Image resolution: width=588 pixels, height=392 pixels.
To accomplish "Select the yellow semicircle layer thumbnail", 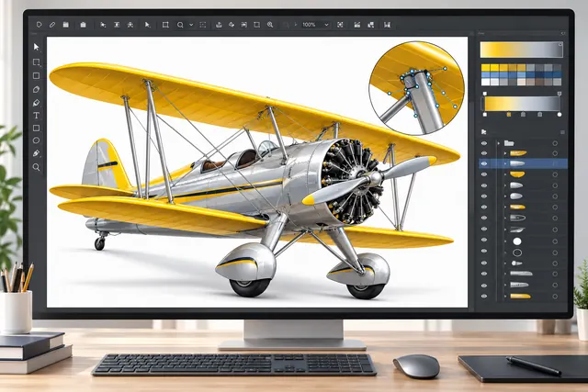I will [517, 174].
